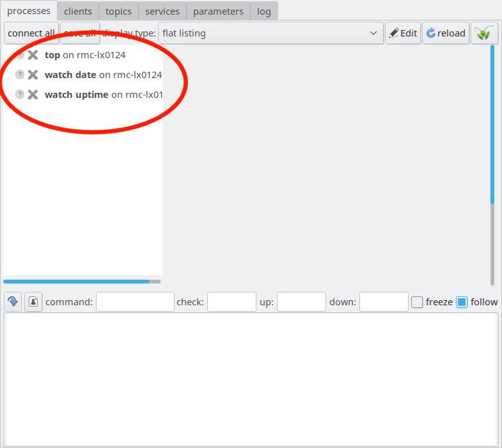Open the display type dropdown
This screenshot has width=502, height=448.
(x=271, y=33)
